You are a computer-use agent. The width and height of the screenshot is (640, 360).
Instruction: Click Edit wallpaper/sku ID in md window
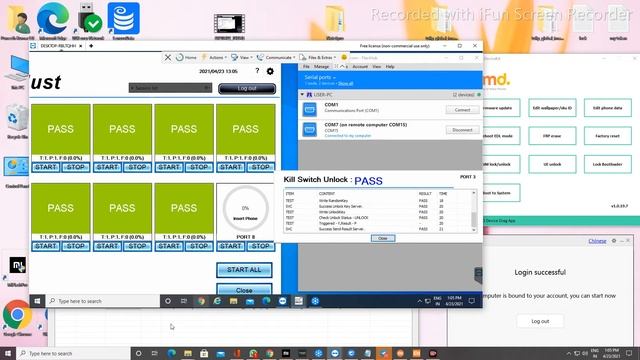pyautogui.click(x=552, y=108)
